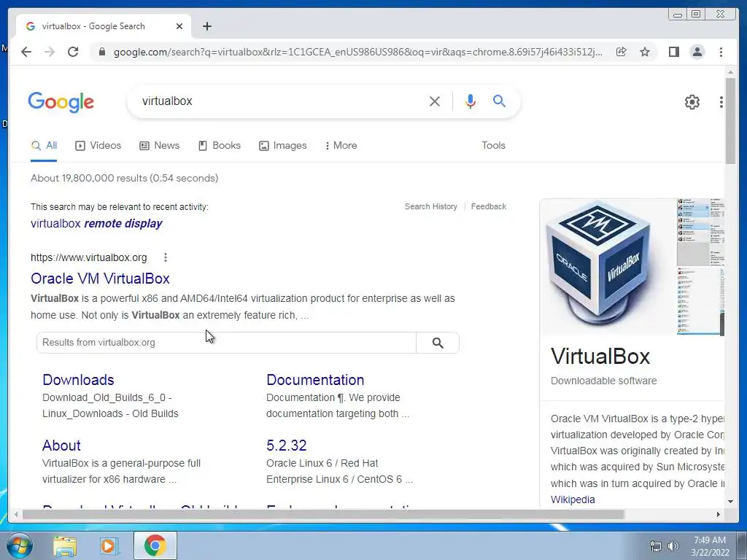The height and width of the screenshot is (560, 747).
Task: Go back with the browser back arrow
Action: tap(26, 52)
